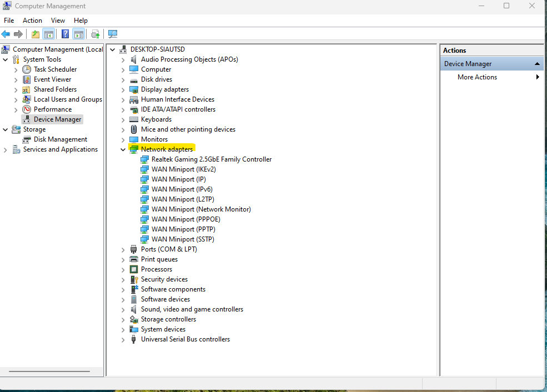Select the Realtek Gaming 2.5GbE Family Controller
The width and height of the screenshot is (547, 392).
click(x=211, y=159)
